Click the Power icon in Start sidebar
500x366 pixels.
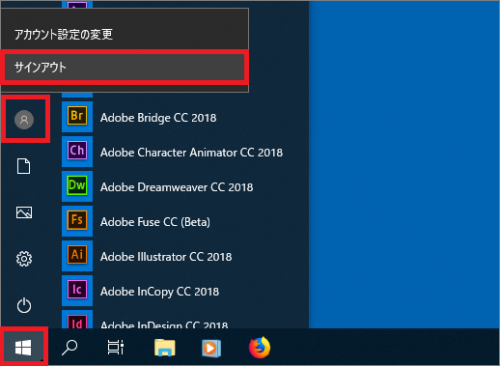pyautogui.click(x=24, y=305)
